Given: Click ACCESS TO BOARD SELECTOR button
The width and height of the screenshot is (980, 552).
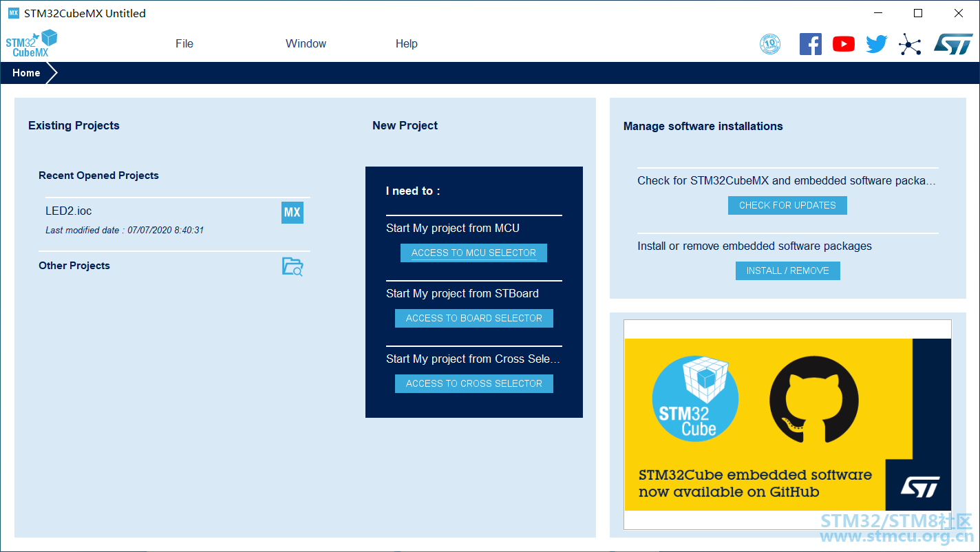Looking at the screenshot, I should (474, 318).
